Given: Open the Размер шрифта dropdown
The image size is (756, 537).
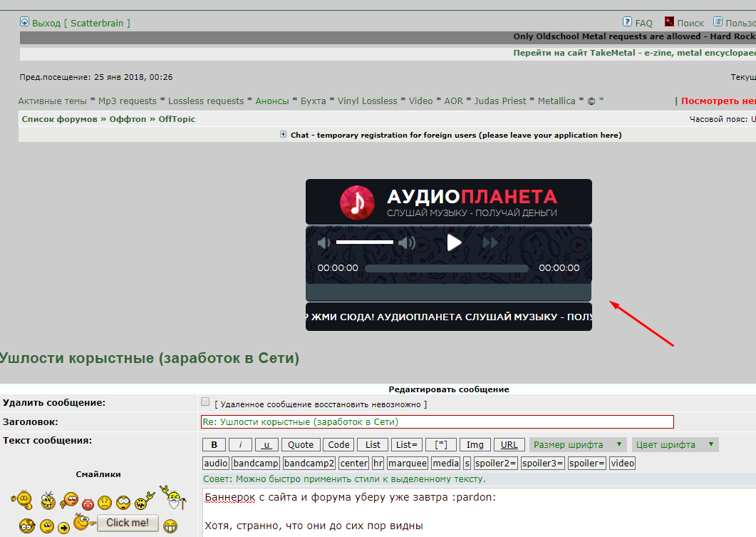Looking at the screenshot, I should pos(578,444).
